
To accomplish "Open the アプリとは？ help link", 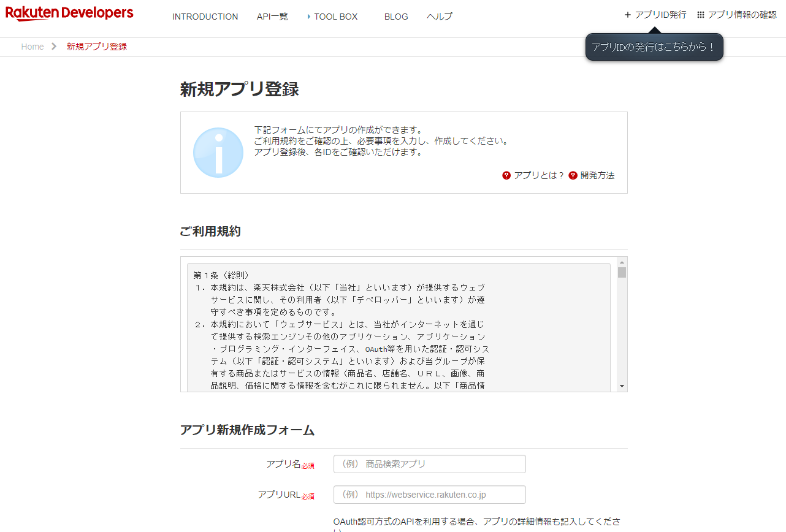I will (x=539, y=175).
